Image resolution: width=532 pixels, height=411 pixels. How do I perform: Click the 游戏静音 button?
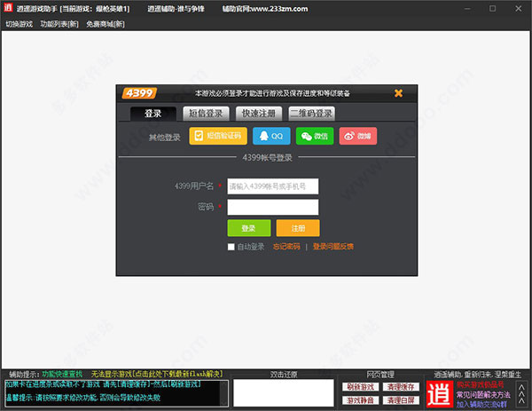tap(360, 400)
